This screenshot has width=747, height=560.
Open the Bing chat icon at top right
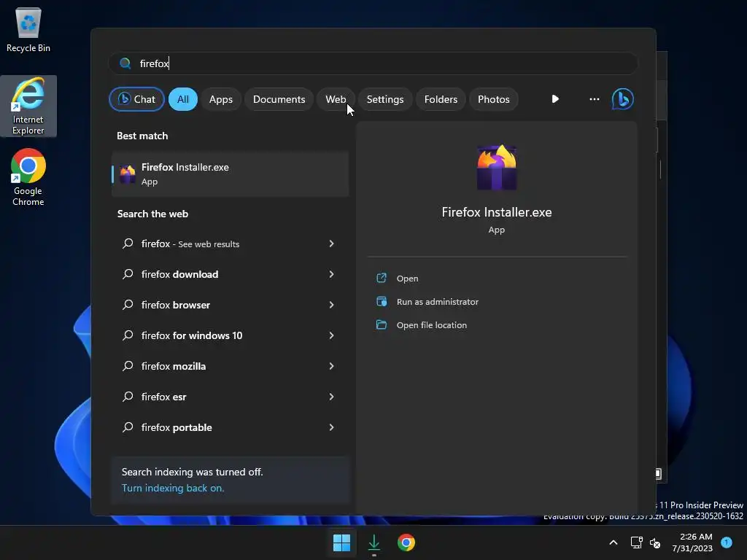[x=622, y=99]
